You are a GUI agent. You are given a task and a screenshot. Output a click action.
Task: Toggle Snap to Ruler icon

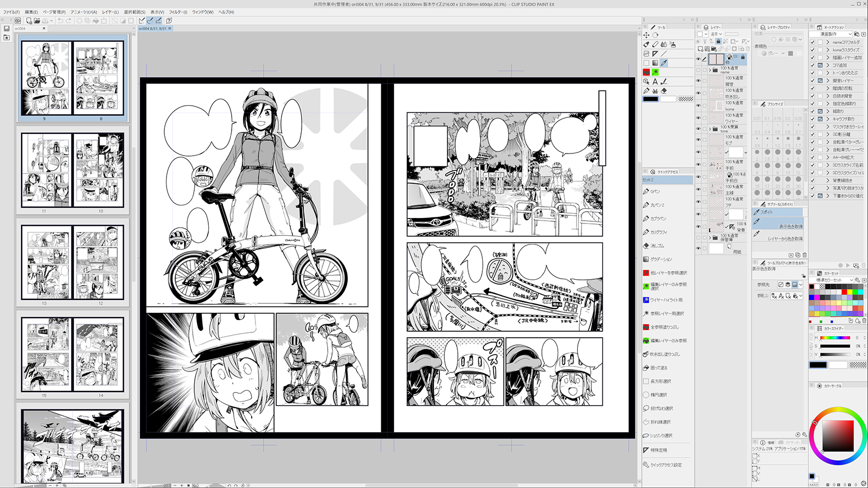point(142,21)
